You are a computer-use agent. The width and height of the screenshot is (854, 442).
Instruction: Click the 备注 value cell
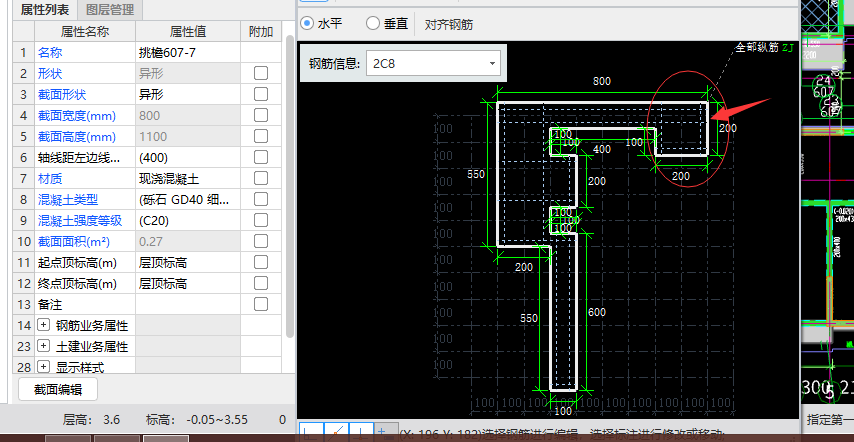(x=188, y=304)
